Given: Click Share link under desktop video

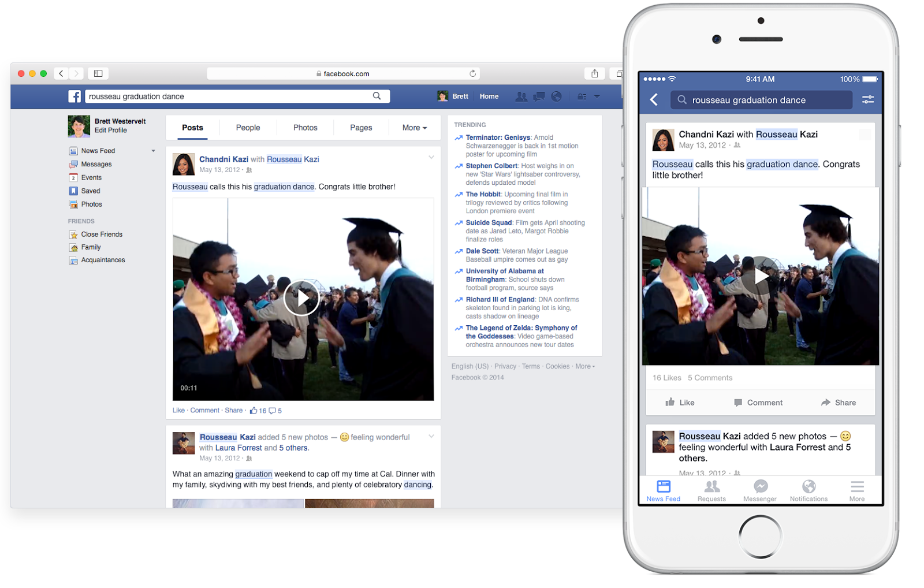Looking at the screenshot, I should tap(234, 411).
